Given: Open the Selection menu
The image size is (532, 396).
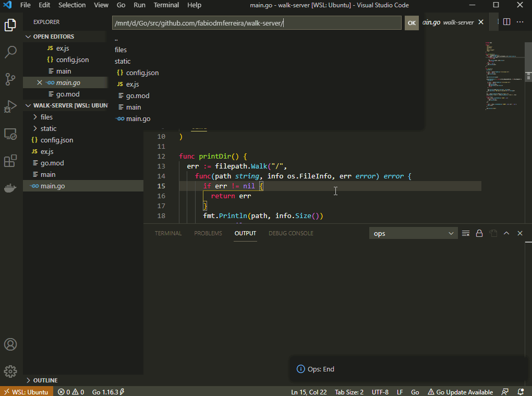Looking at the screenshot, I should pos(72,5).
